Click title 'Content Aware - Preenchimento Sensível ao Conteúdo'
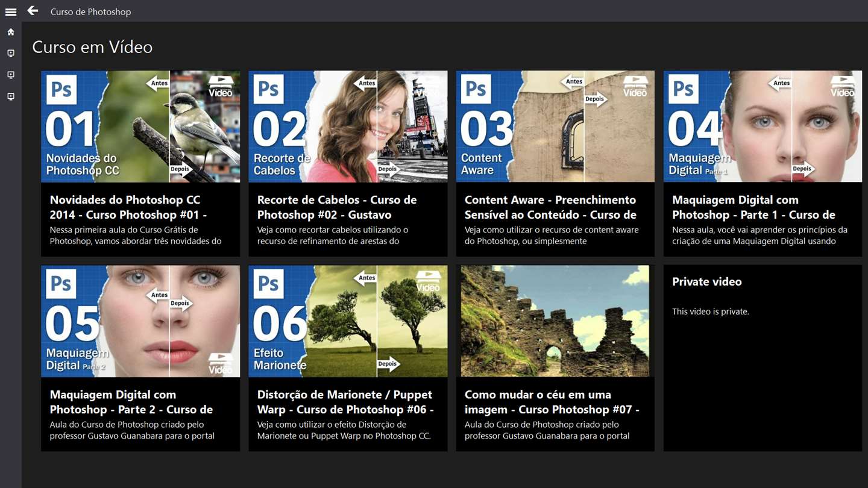The width and height of the screenshot is (868, 488). 551,207
